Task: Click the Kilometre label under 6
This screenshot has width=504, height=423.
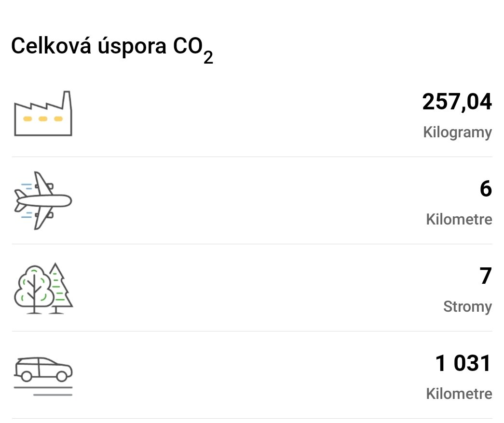Action: [459, 219]
